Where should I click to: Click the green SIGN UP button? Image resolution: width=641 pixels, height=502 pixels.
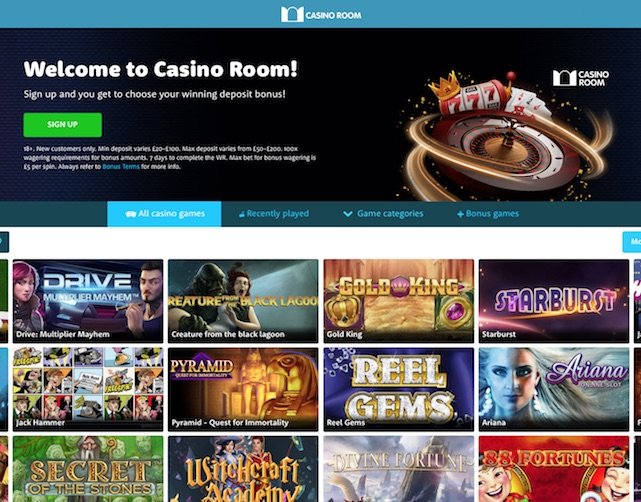[x=63, y=125]
